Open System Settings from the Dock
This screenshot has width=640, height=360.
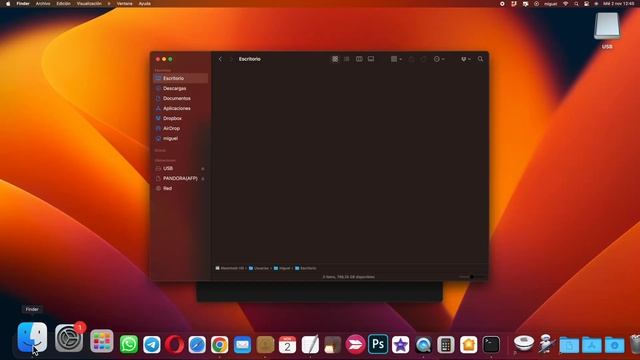click(69, 338)
